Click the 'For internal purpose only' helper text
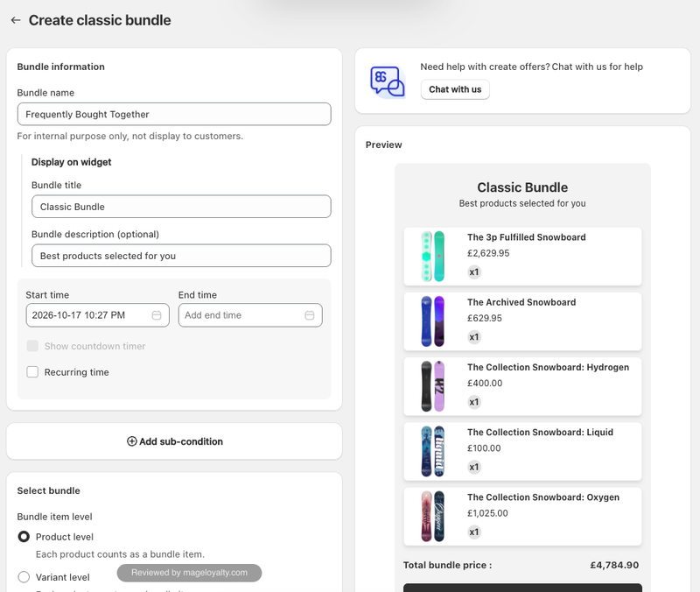This screenshot has width=700, height=592. tap(130, 137)
